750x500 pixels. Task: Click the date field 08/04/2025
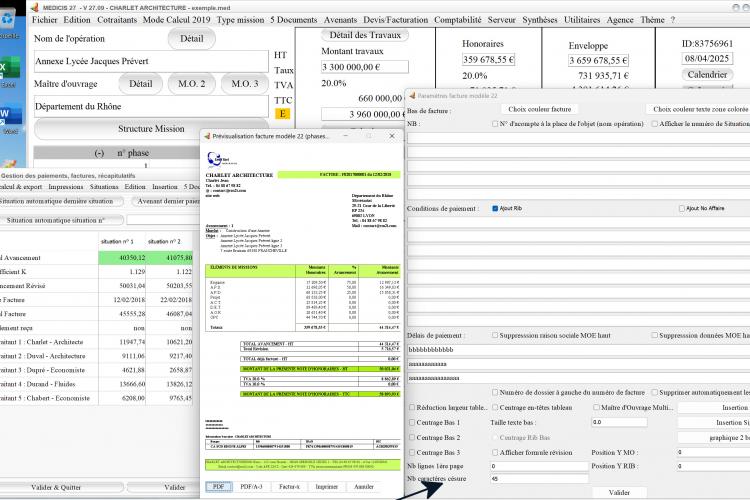[707, 58]
